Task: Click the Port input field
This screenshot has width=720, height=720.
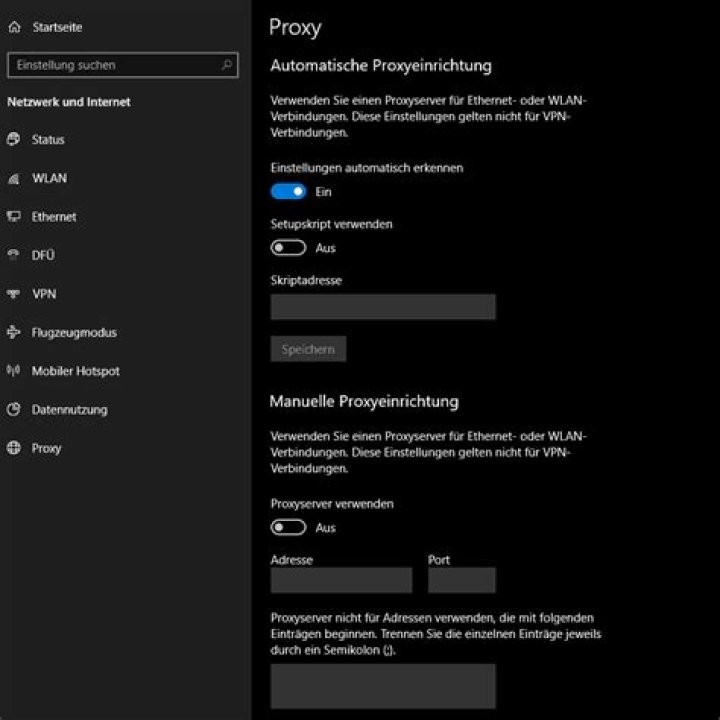Action: point(462,580)
